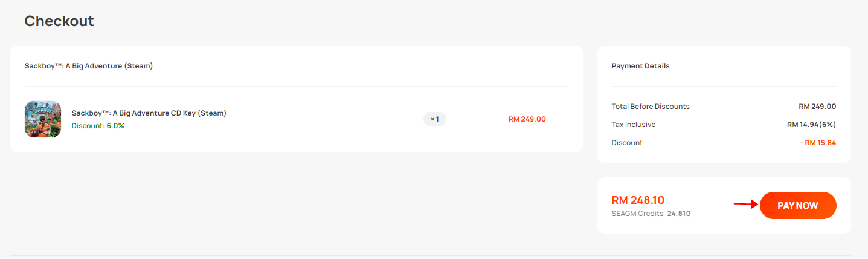
Task: Select the Total Before Discounts label
Action: 651,107
